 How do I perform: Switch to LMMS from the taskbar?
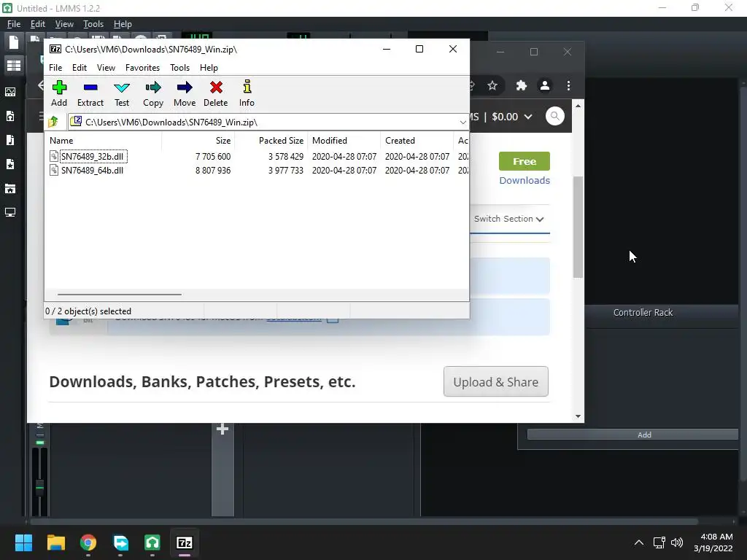point(152,542)
